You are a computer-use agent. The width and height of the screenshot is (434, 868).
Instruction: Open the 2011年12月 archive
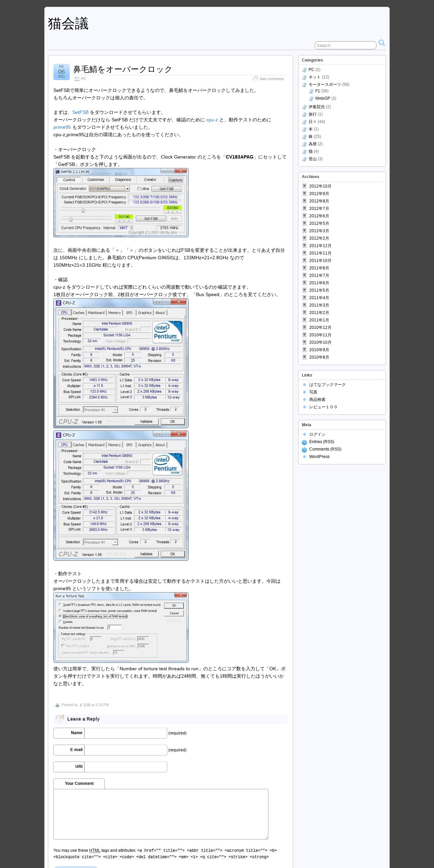(320, 246)
